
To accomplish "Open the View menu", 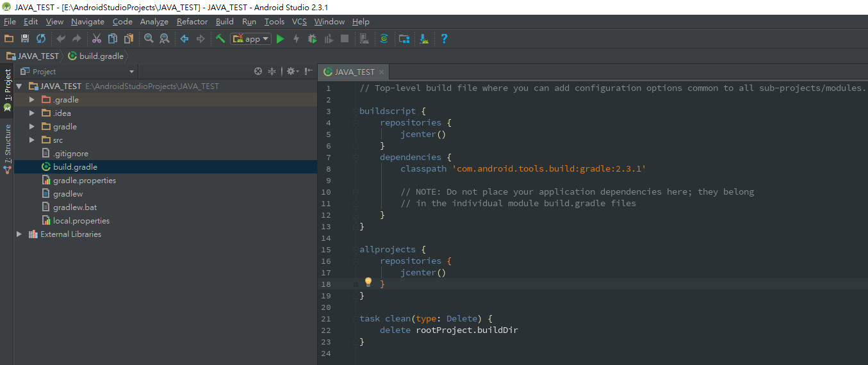I will point(54,22).
